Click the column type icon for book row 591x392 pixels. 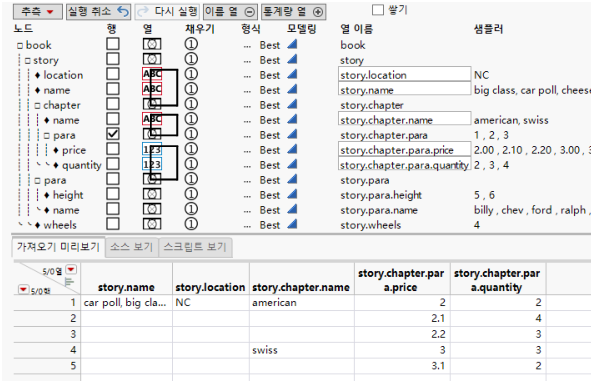(152, 44)
